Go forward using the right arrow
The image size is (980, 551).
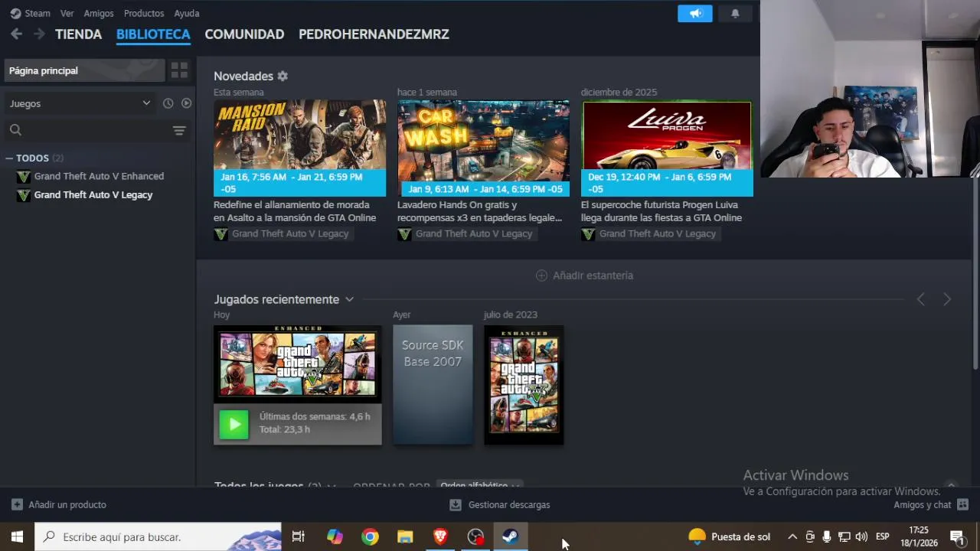point(39,34)
